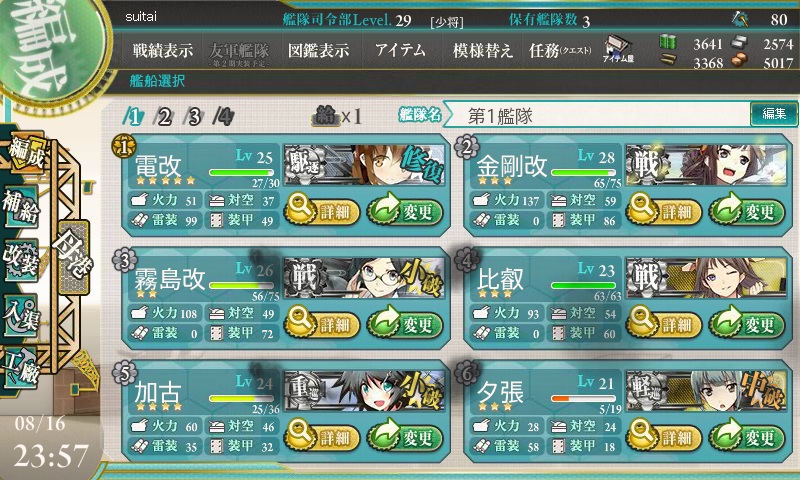Open the 改装 remodel sidebar icon
Viewport: 800px width, 480px height.
click(x=21, y=259)
